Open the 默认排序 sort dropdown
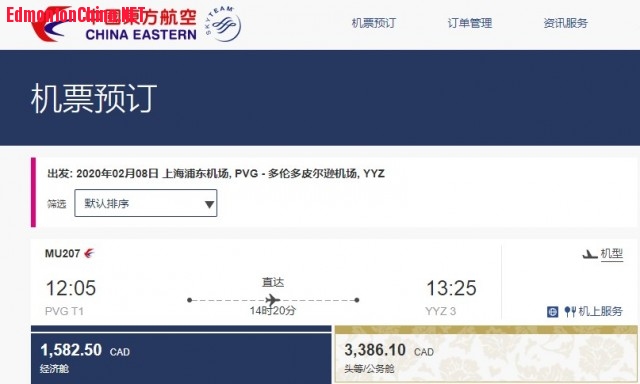This screenshot has width=640, height=384. (146, 203)
